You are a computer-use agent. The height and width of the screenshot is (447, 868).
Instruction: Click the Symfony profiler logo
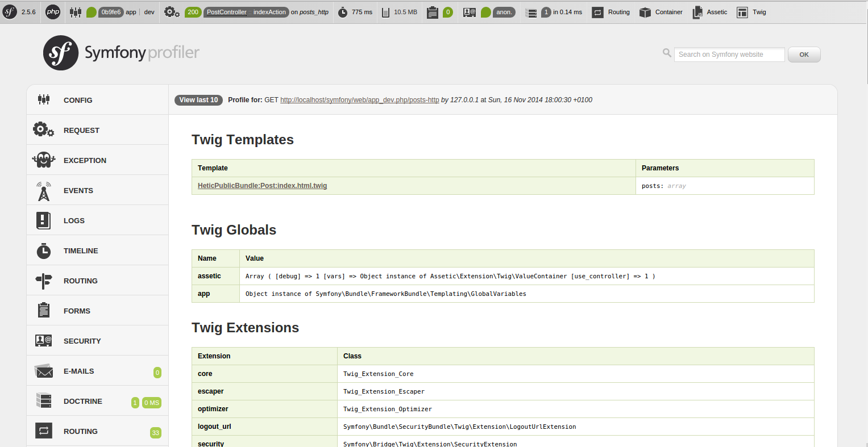pos(121,53)
